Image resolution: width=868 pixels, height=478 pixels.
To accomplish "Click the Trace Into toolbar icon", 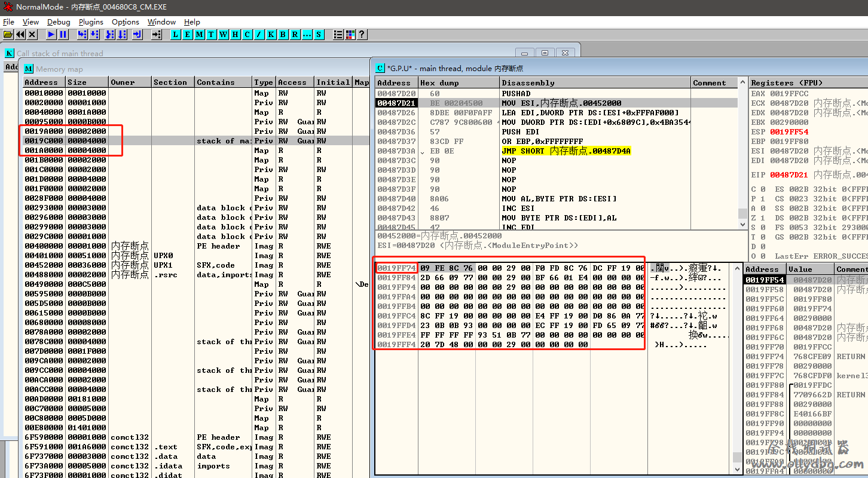I will [x=110, y=35].
